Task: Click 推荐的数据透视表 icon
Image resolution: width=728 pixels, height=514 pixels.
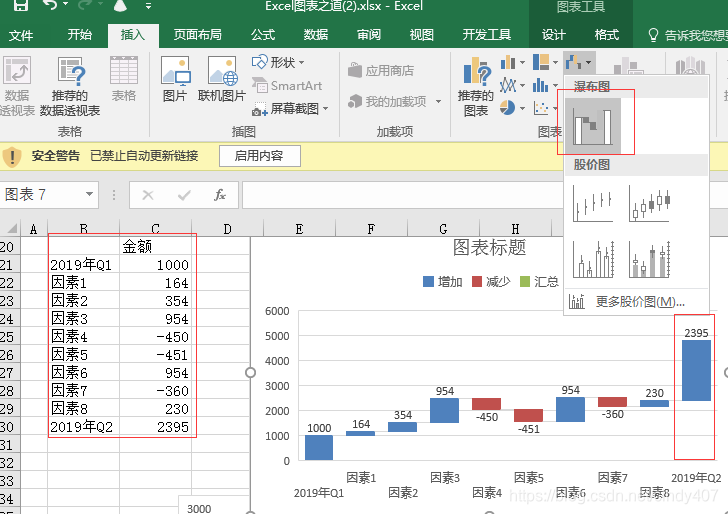Action: point(70,86)
